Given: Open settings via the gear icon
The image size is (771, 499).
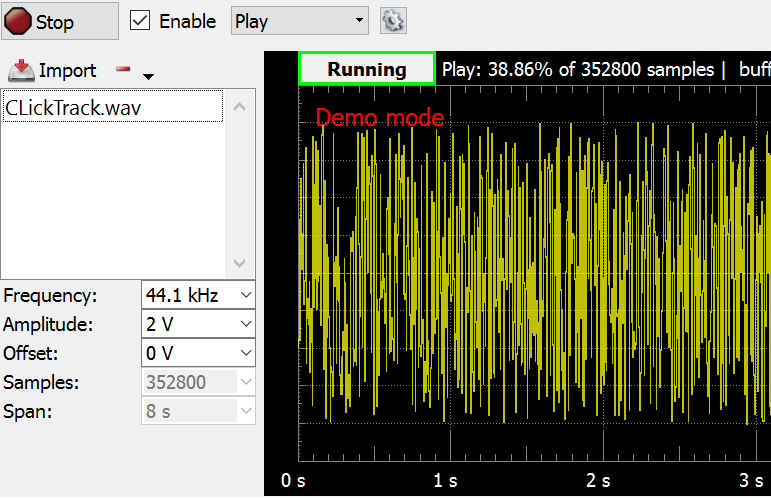Looking at the screenshot, I should [x=393, y=21].
